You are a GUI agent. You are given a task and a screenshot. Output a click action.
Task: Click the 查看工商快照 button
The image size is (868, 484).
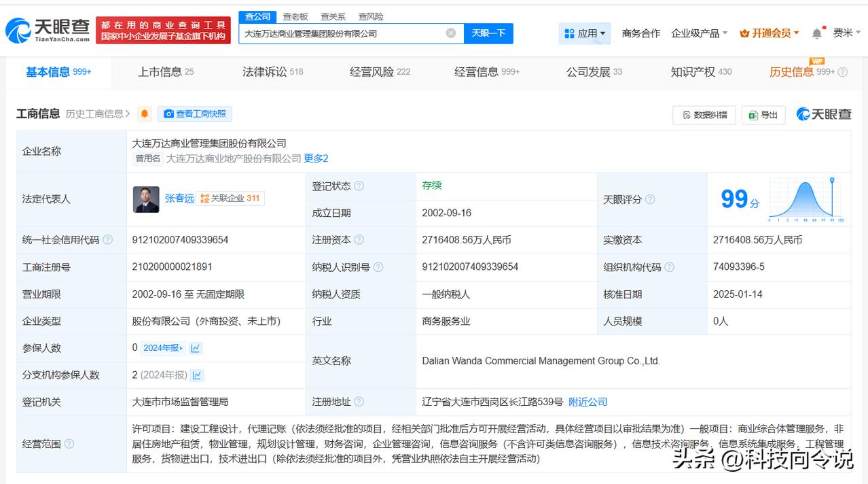[x=195, y=114]
